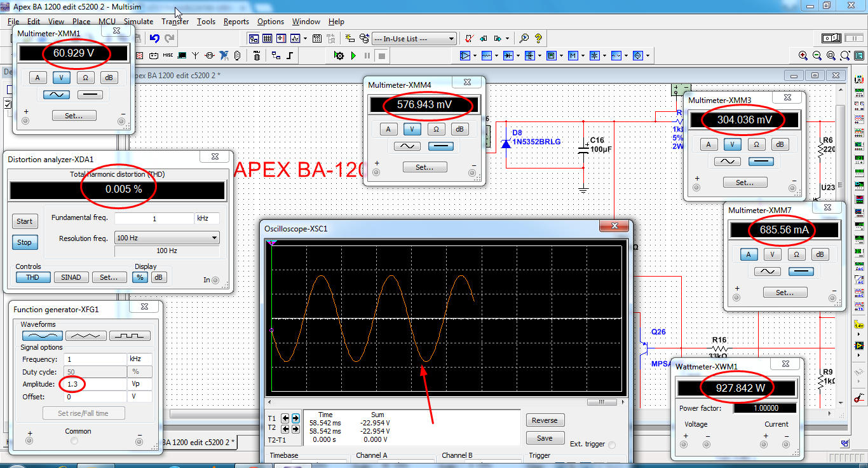The image size is (868, 468).
Task: Move T1 cursor right arrow
Action: click(x=295, y=418)
